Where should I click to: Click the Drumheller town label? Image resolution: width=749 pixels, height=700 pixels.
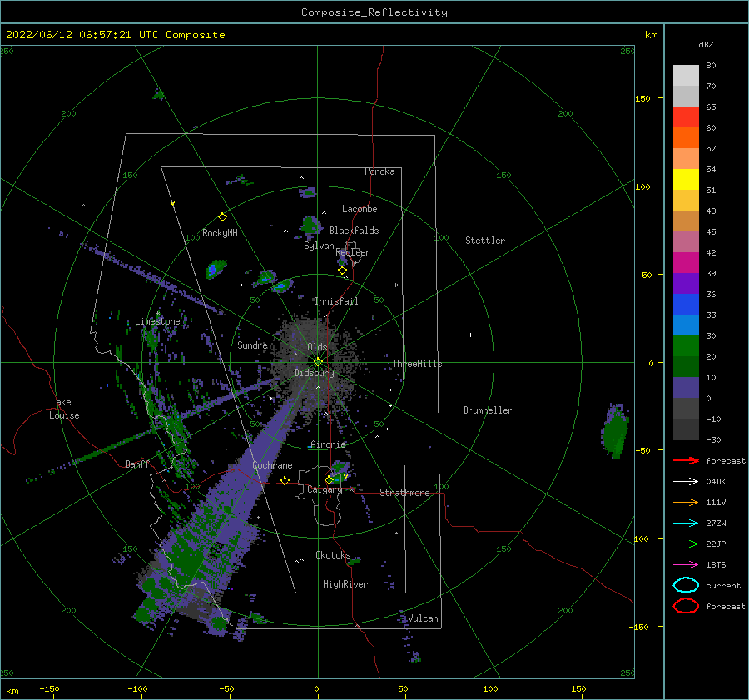[x=488, y=410]
